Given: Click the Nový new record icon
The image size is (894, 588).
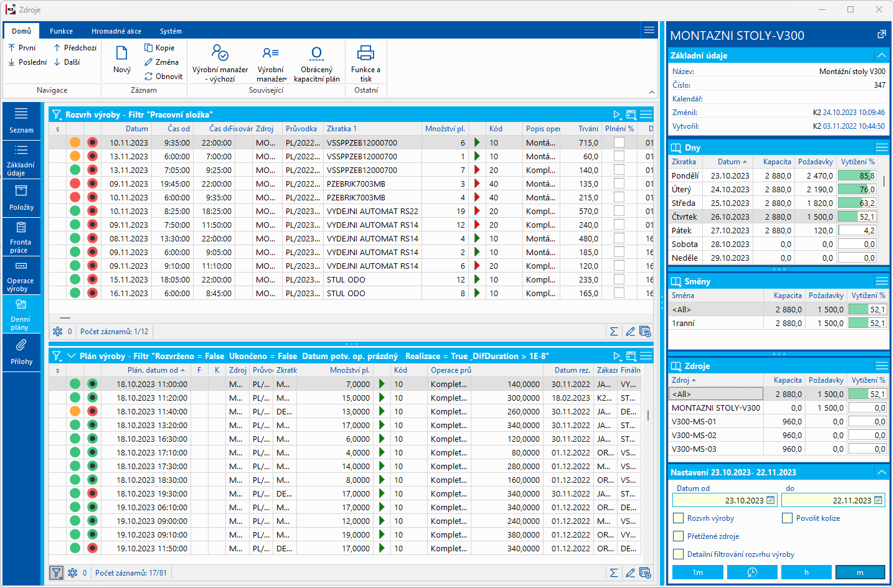Looking at the screenshot, I should 122,54.
